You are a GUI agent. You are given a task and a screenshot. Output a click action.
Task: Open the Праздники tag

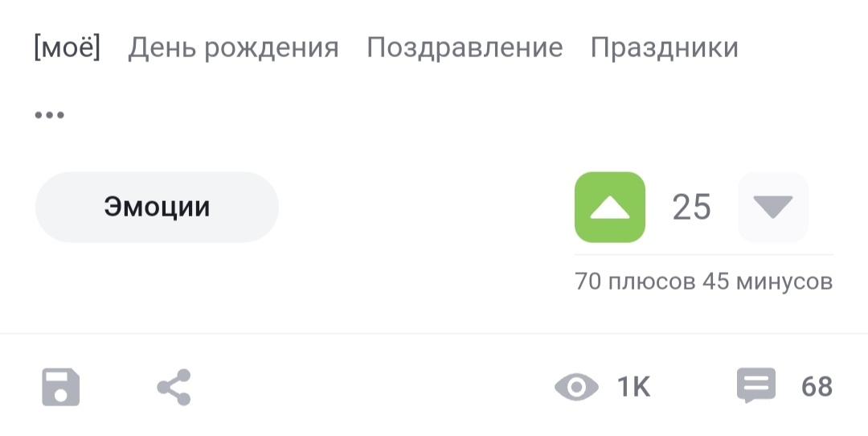pyautogui.click(x=664, y=47)
